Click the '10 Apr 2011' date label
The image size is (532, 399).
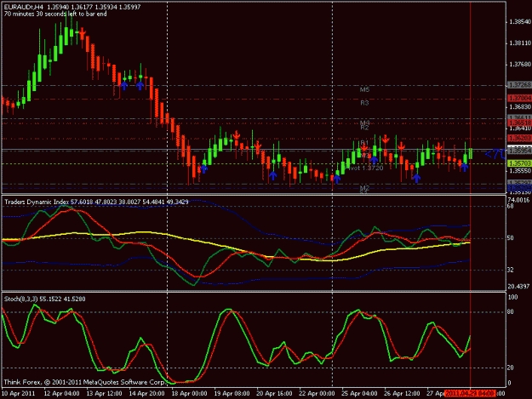point(19,394)
